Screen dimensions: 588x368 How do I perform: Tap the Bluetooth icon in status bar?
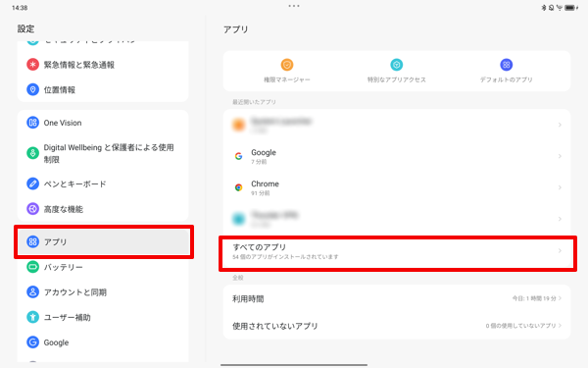[x=544, y=8]
